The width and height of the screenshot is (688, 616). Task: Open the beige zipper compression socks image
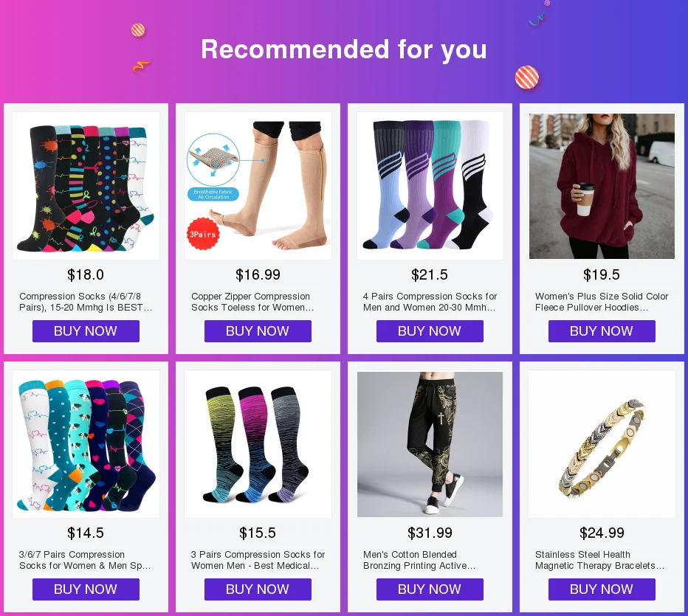258,186
